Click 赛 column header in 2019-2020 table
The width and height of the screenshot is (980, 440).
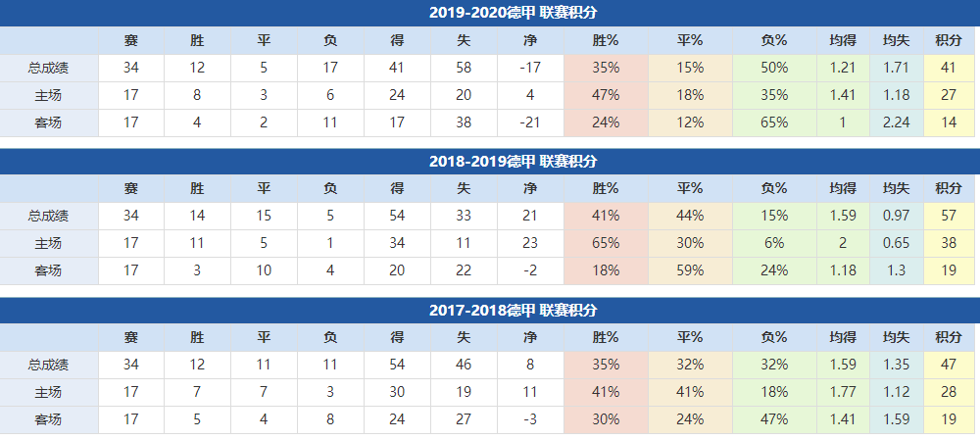click(130, 40)
